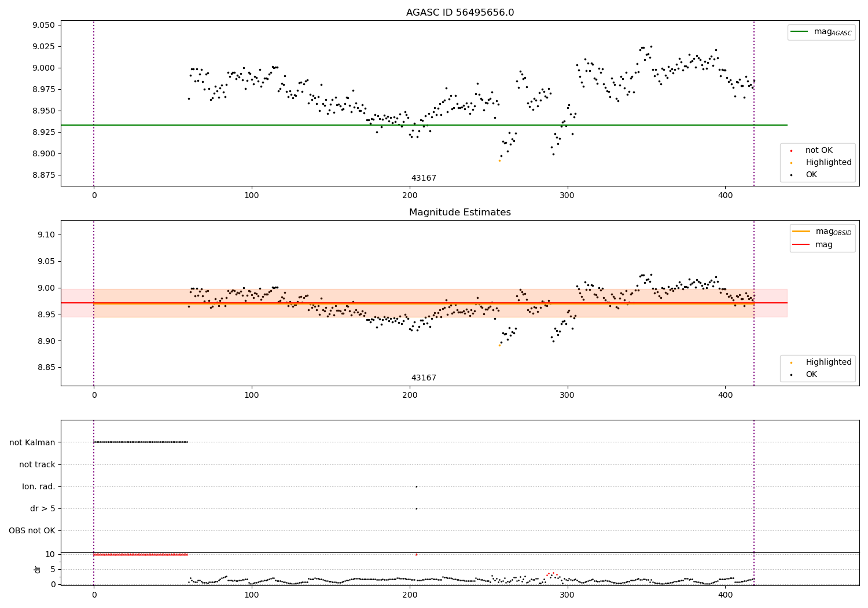The height and width of the screenshot is (608, 868).
Task: Click the 8.875 y-tick in the top plot
Action: coord(43,175)
